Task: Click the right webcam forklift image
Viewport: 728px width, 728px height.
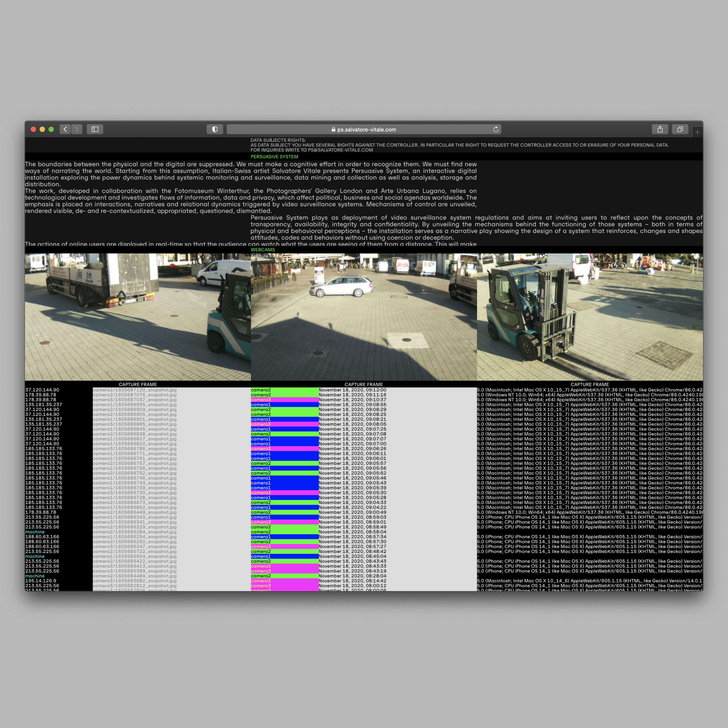Action: [590, 317]
